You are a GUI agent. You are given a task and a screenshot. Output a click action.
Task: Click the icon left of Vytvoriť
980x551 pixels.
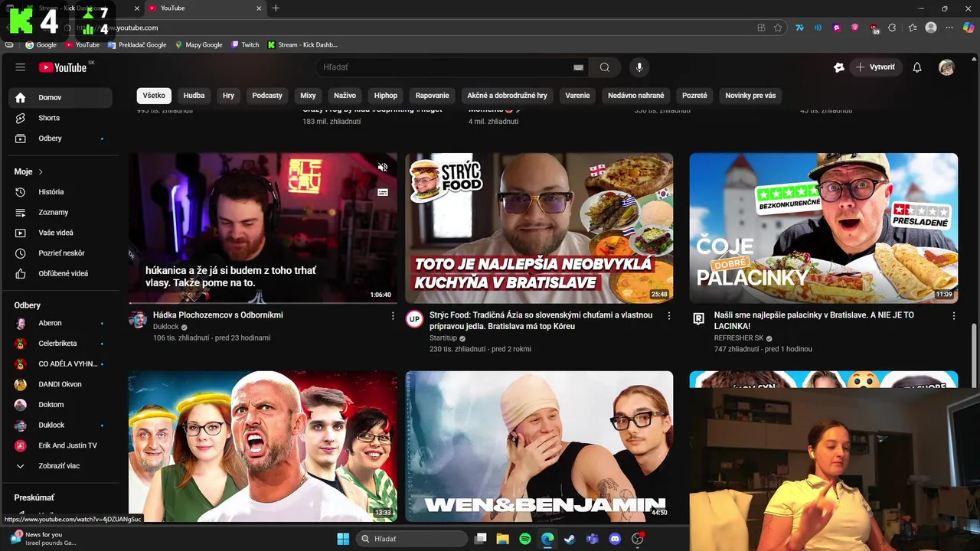(x=839, y=67)
